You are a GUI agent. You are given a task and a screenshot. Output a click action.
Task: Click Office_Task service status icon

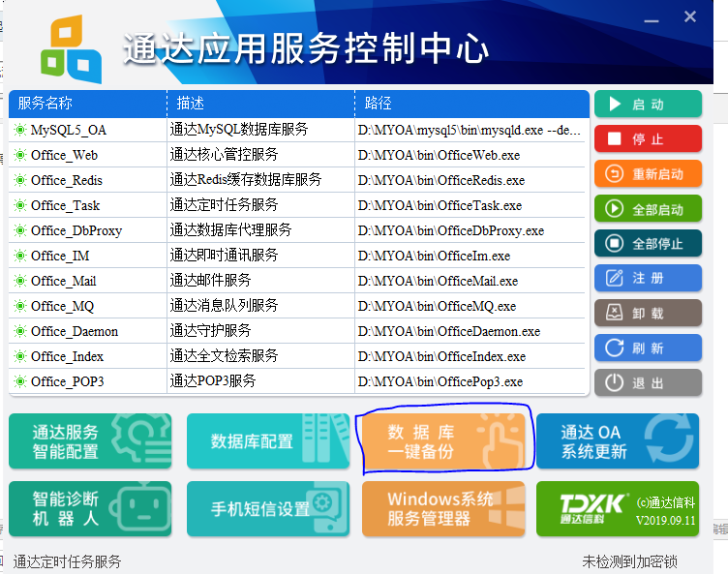tap(20, 205)
